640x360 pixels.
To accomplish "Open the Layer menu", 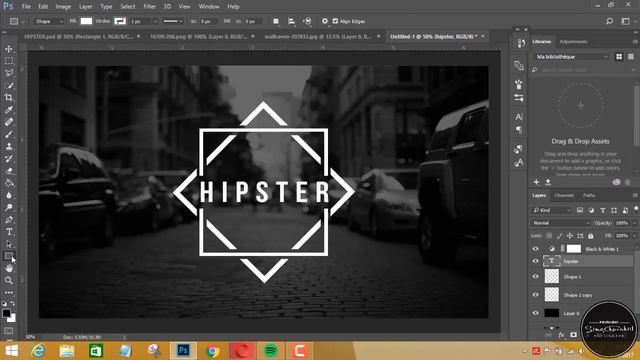I will point(85,7).
